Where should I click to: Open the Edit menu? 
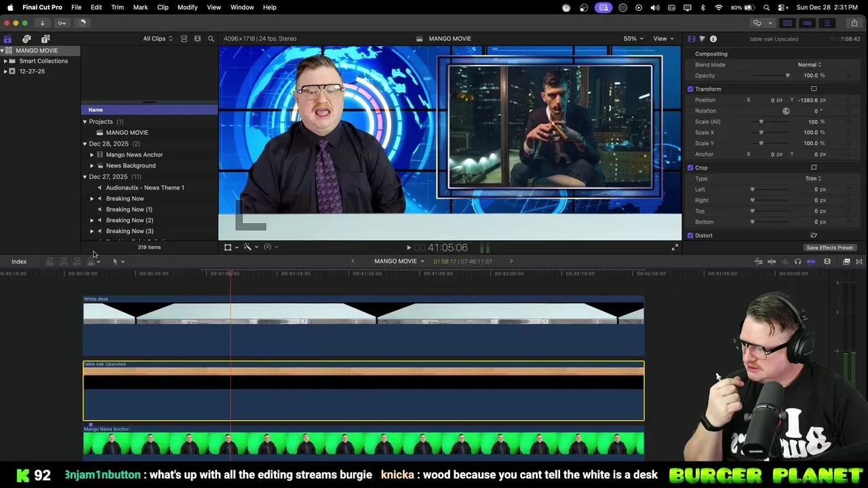pyautogui.click(x=96, y=7)
